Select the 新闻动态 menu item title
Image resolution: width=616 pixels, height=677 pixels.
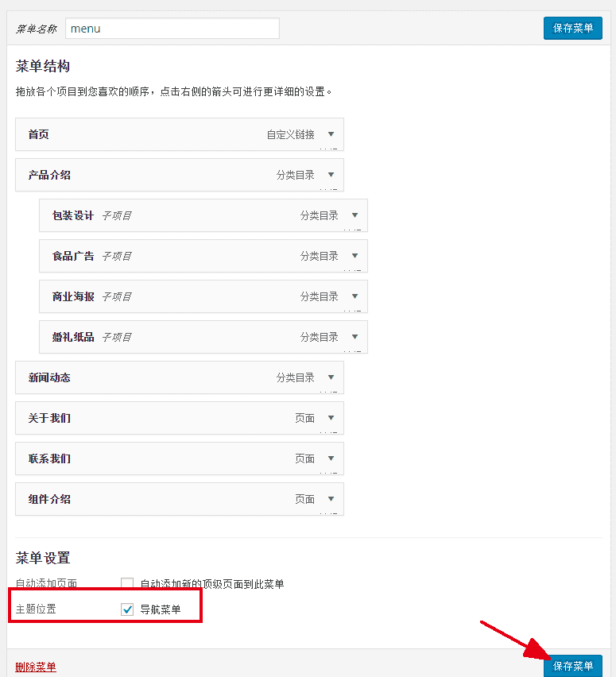49,377
